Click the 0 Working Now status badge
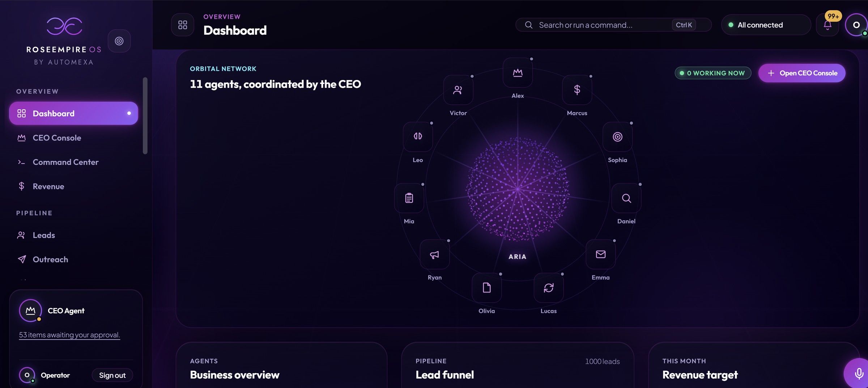 tap(713, 73)
